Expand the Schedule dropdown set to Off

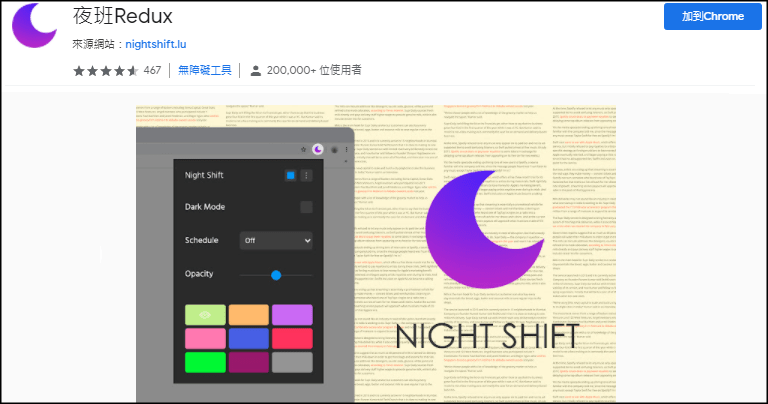click(276, 240)
